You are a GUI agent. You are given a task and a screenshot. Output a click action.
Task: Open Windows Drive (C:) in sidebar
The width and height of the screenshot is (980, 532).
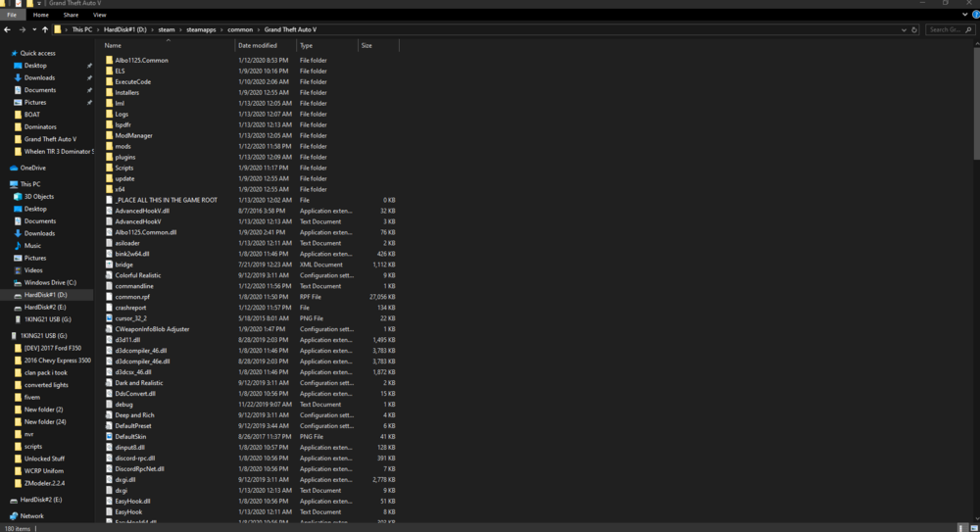[50, 282]
